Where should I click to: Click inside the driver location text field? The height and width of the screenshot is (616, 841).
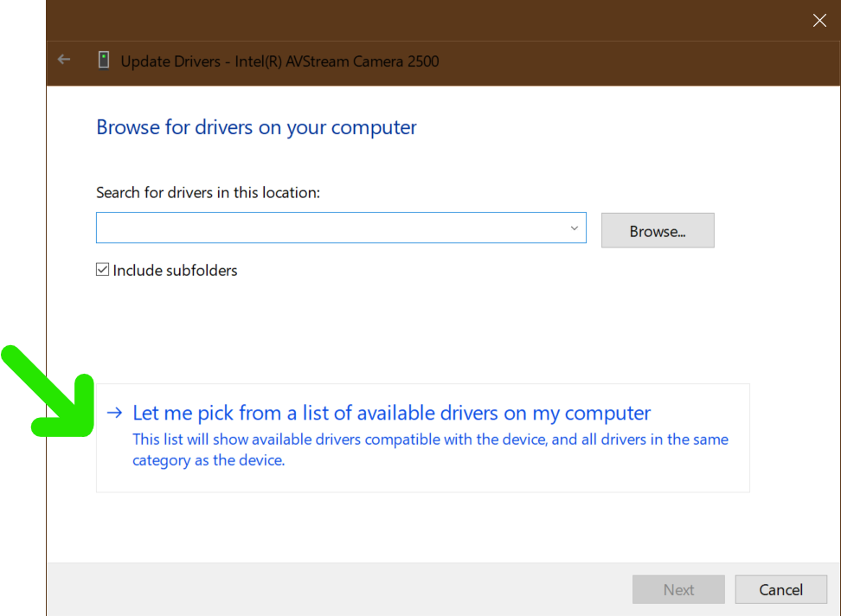coord(329,228)
